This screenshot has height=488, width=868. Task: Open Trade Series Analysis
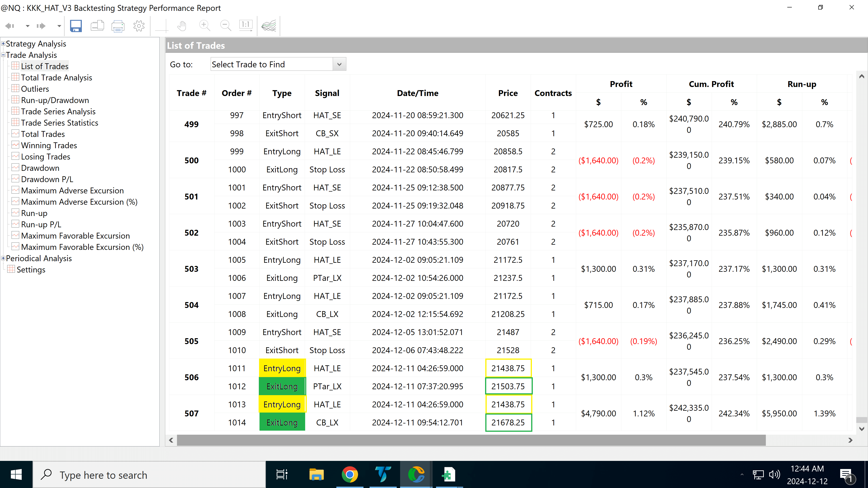pyautogui.click(x=58, y=111)
